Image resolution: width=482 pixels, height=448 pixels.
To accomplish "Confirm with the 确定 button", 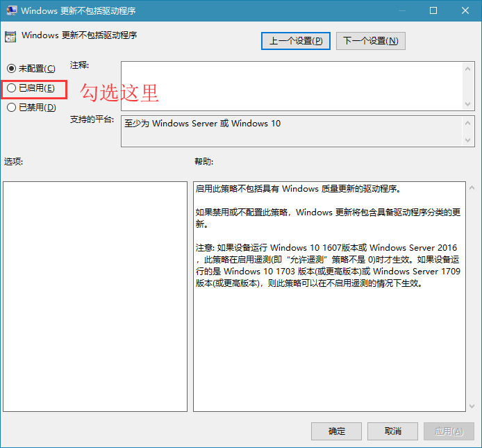I will (x=336, y=431).
